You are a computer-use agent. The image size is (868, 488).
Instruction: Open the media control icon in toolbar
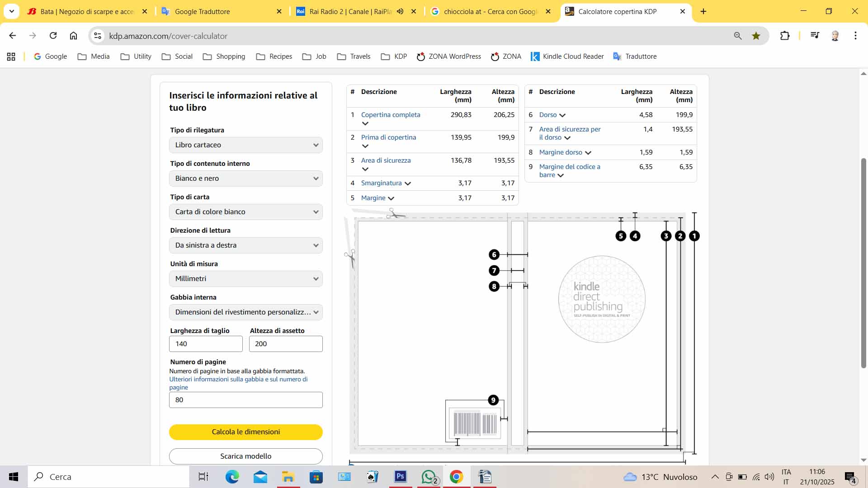click(815, 36)
